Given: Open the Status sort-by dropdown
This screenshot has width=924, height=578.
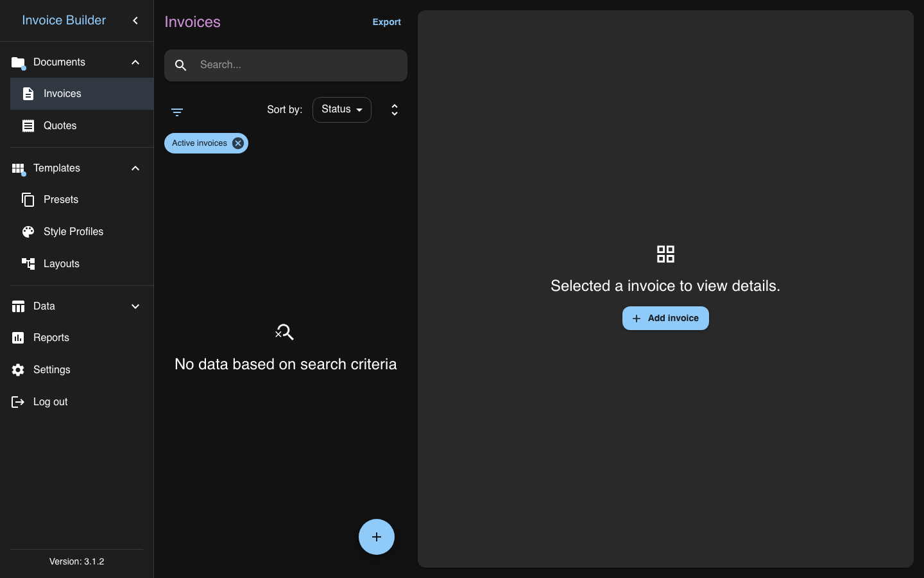Looking at the screenshot, I should coord(342,110).
